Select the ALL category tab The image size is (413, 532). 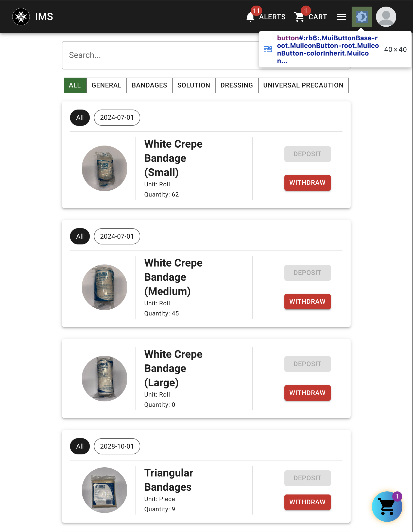[75, 85]
